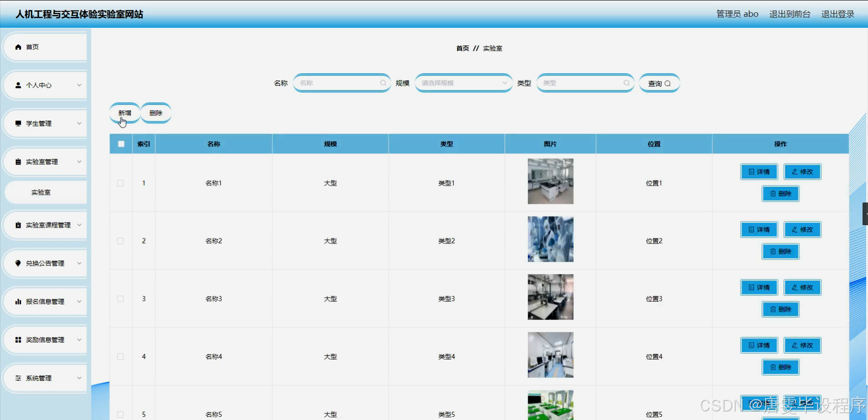Click 删除 for row 名称1
The width and height of the screenshot is (868, 420).
[x=781, y=193]
